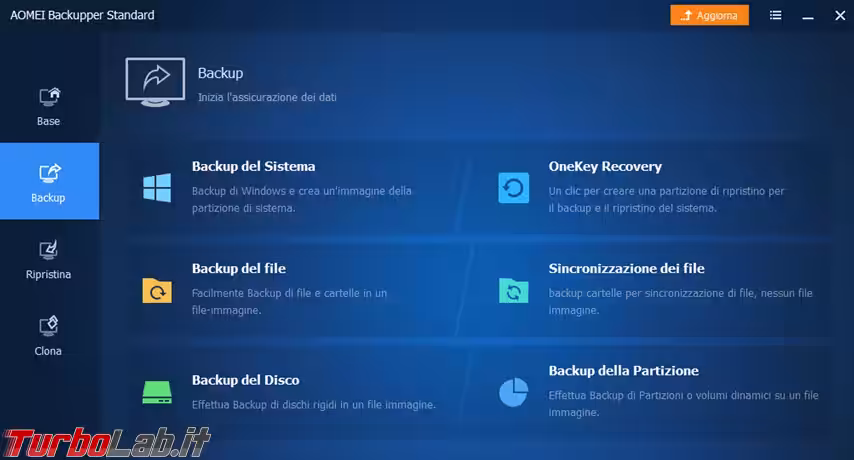This screenshot has width=854, height=460.
Task: Click the pie chart Backup della Partizione icon
Action: pos(513,392)
